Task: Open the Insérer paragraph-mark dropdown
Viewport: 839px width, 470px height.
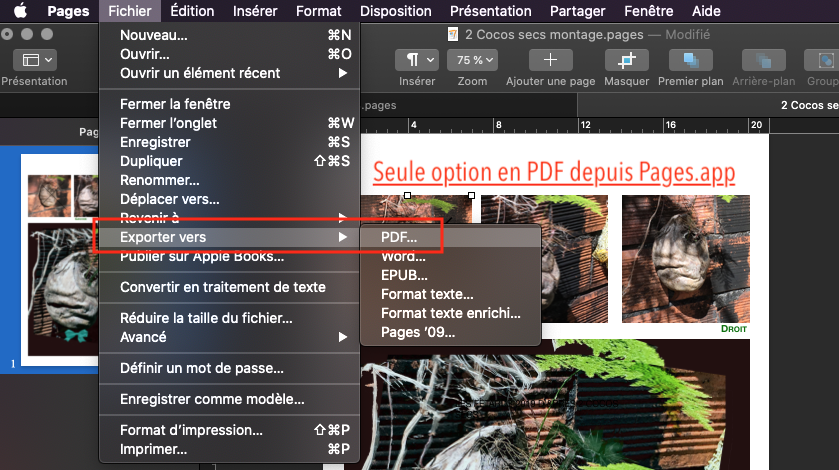Action: click(x=417, y=60)
